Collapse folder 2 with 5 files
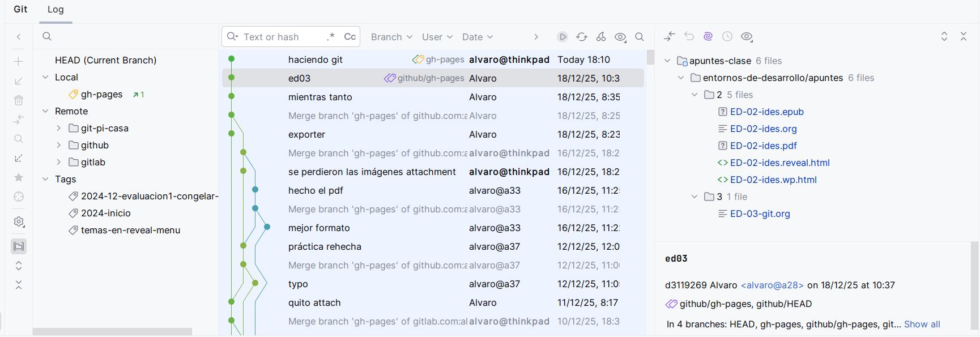The height and width of the screenshot is (337, 980). (694, 95)
